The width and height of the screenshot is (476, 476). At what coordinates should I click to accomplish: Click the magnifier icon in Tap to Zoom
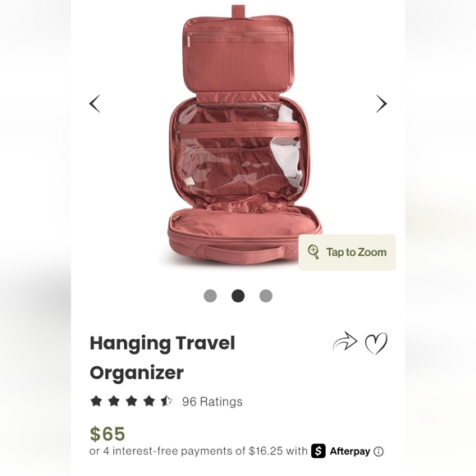point(314,252)
